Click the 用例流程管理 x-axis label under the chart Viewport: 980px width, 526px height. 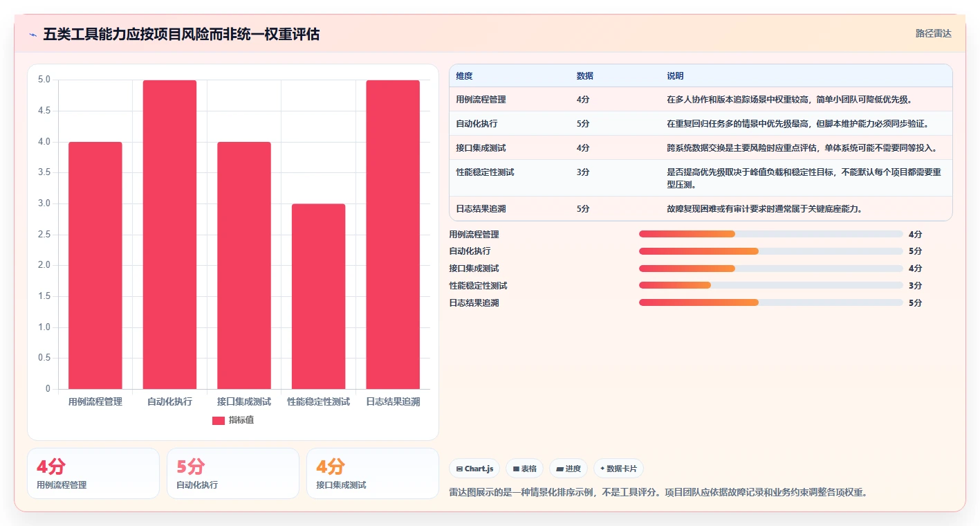[95, 401]
